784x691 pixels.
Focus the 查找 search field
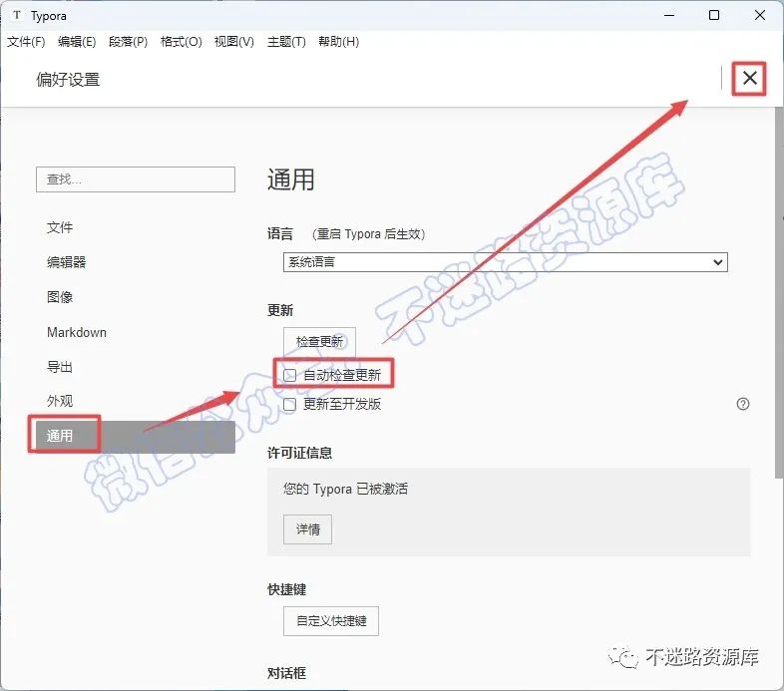(x=136, y=179)
